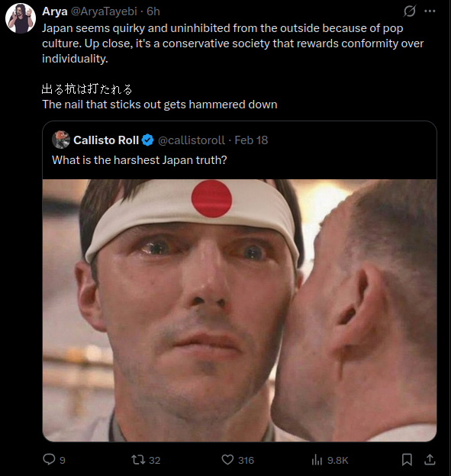The height and width of the screenshot is (476, 451).
Task: Click the quoted text 'What is the harshest Japan truth?'
Action: coord(140,160)
